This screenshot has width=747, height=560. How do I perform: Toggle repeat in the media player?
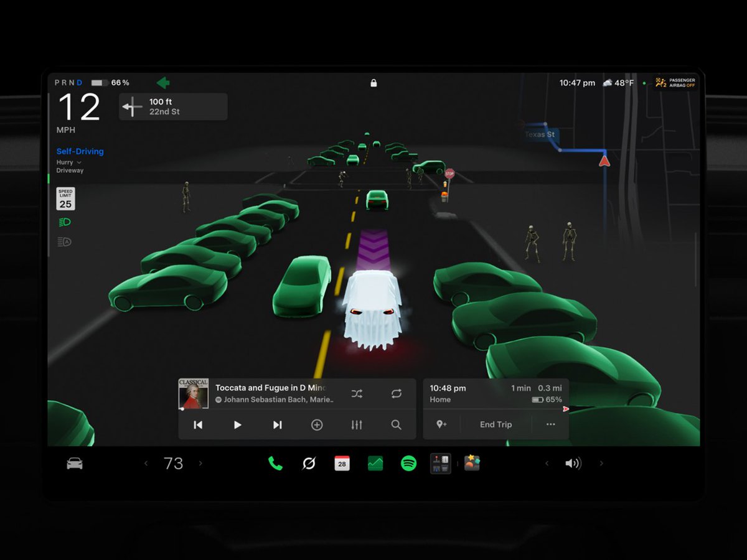click(x=397, y=394)
